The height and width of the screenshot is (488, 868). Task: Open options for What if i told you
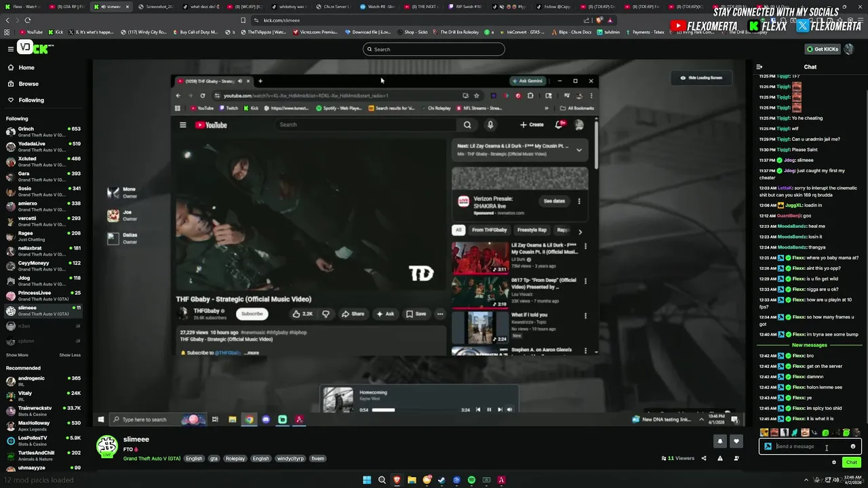pyautogui.click(x=585, y=316)
